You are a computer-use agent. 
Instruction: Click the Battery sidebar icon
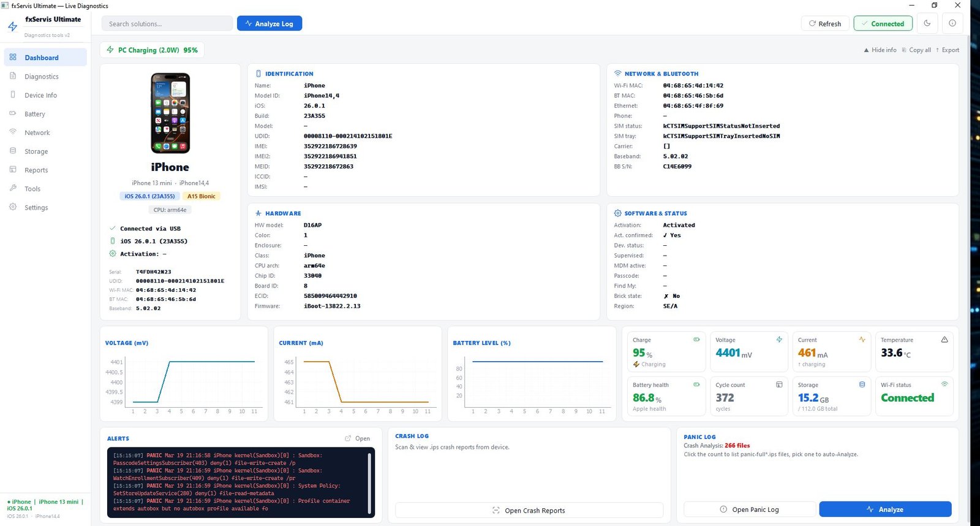(13, 113)
